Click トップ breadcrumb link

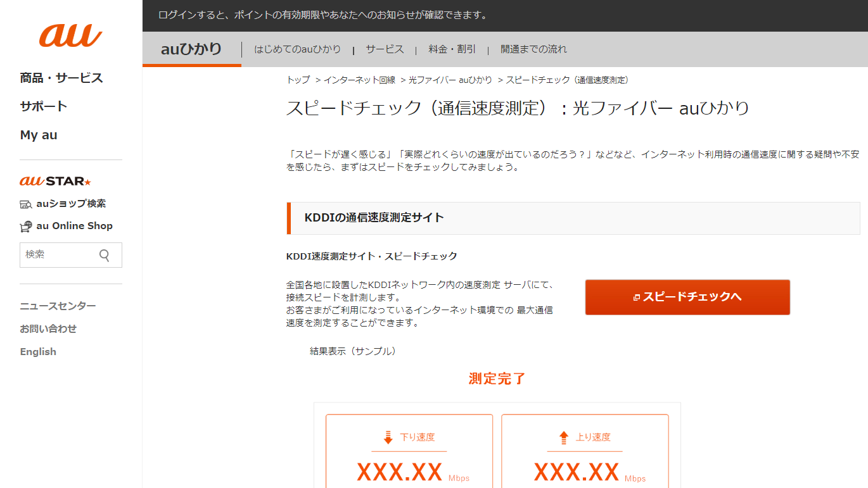[298, 80]
